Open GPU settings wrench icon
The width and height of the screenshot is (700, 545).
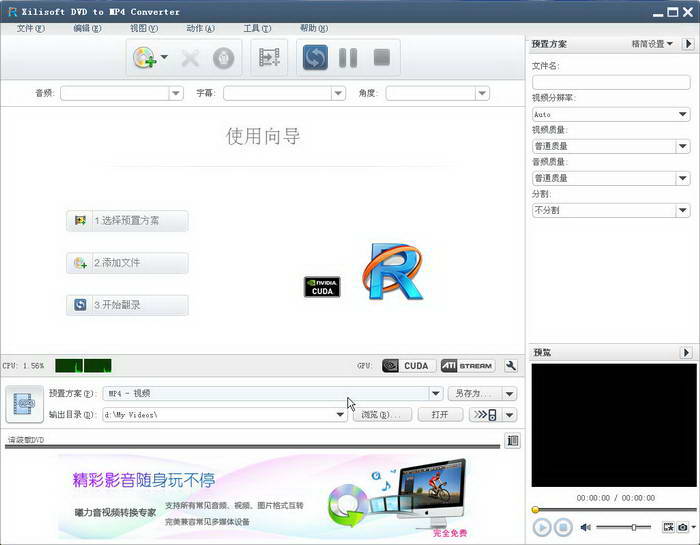tap(511, 366)
